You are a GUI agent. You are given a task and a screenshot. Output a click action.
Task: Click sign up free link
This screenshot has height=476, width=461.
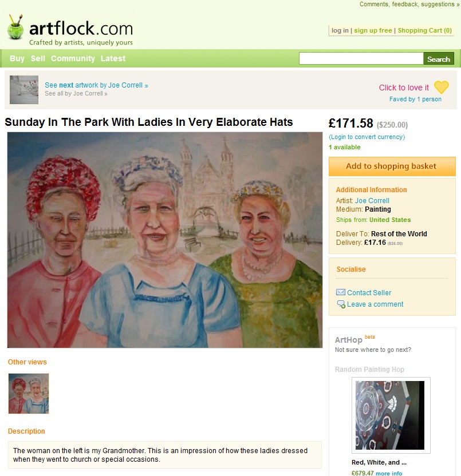tap(373, 30)
